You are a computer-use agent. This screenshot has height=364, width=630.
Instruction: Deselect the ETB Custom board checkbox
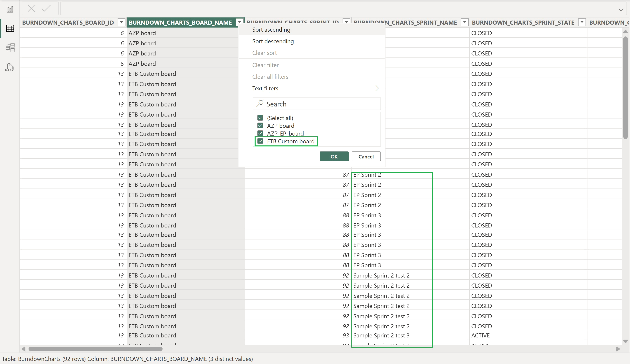pyautogui.click(x=260, y=141)
